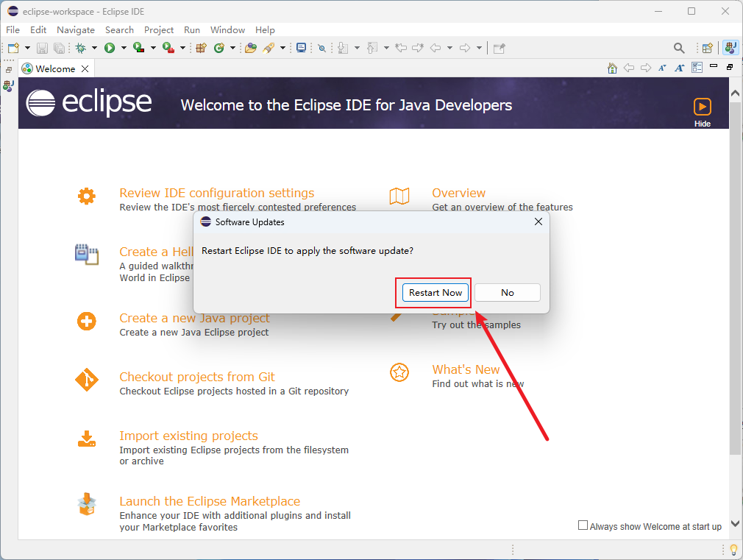Open Import existing projects link
743x560 pixels.
[x=188, y=436]
